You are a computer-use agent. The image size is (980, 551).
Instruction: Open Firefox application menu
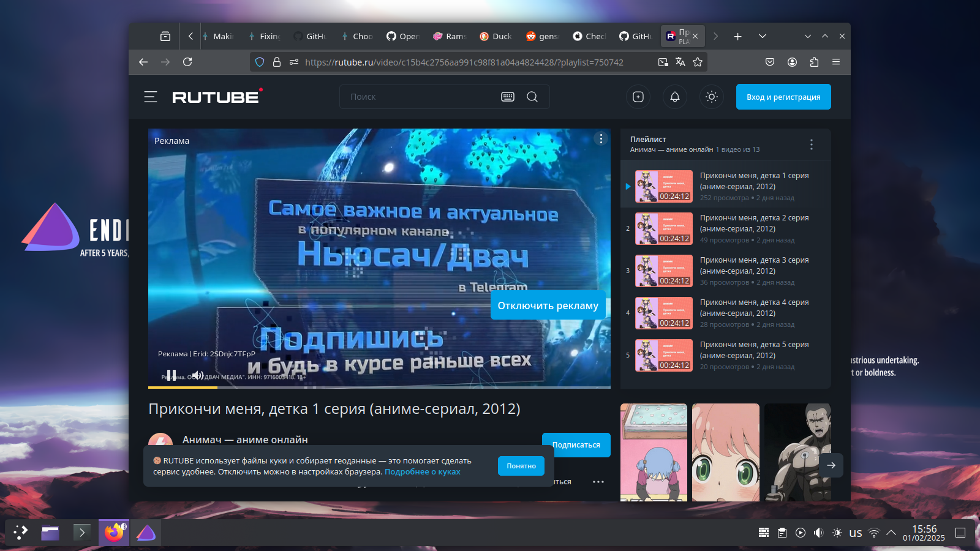(836, 62)
